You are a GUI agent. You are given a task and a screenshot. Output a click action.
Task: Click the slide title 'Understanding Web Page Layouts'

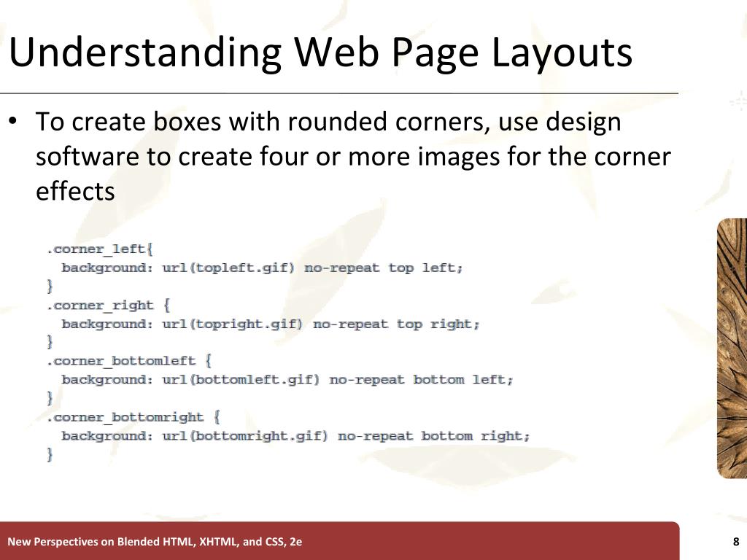[320, 52]
